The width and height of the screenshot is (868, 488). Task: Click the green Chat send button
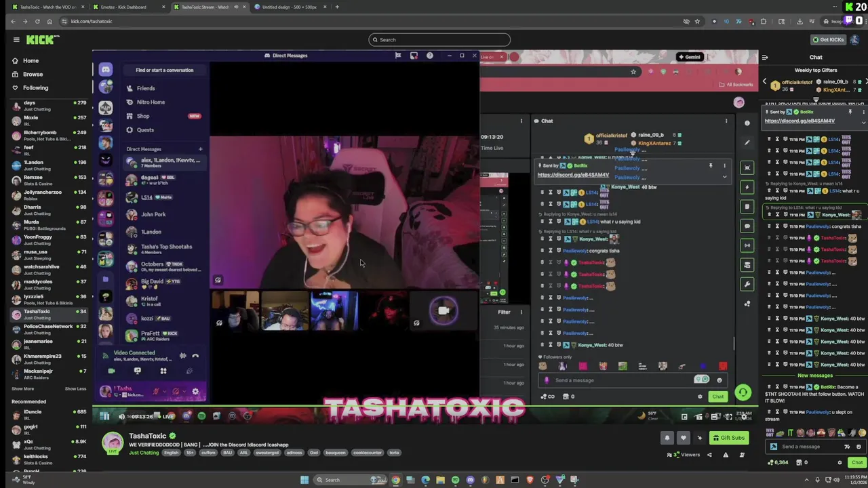click(x=857, y=462)
